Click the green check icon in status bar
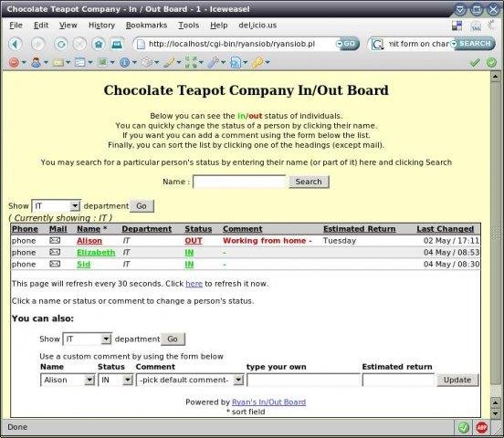This screenshot has width=504, height=438. pos(463,427)
